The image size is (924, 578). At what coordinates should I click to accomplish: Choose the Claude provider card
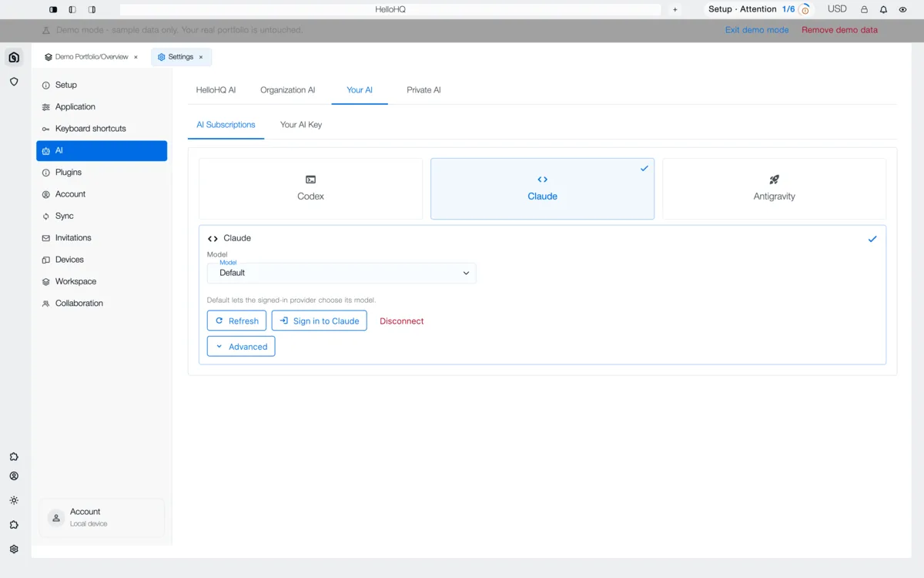(542, 189)
